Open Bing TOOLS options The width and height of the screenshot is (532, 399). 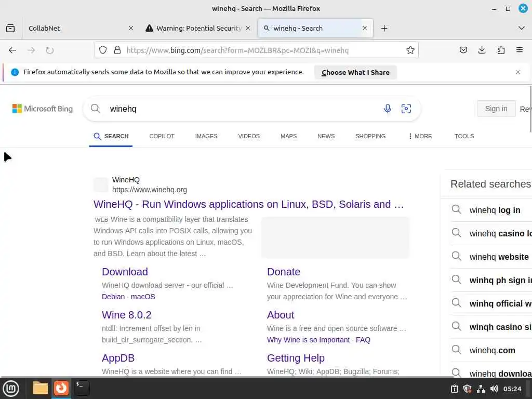pos(464,137)
